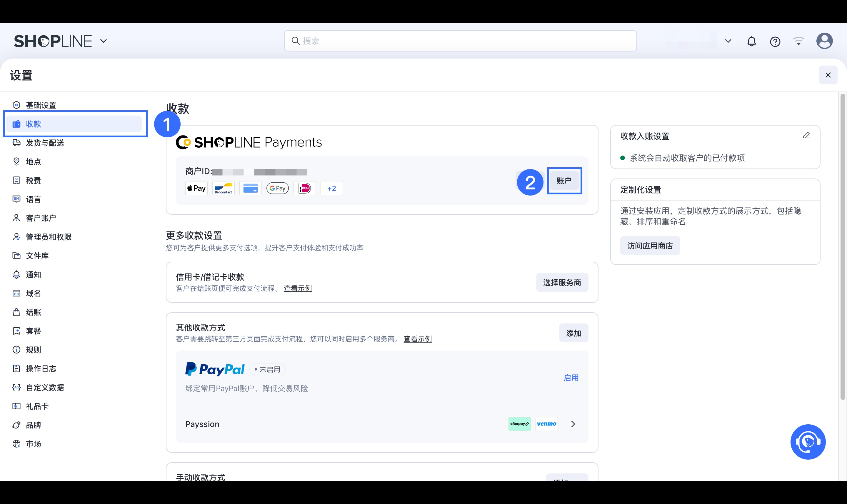
Task: Click the 更多收款设置 heading
Action: pos(194,235)
